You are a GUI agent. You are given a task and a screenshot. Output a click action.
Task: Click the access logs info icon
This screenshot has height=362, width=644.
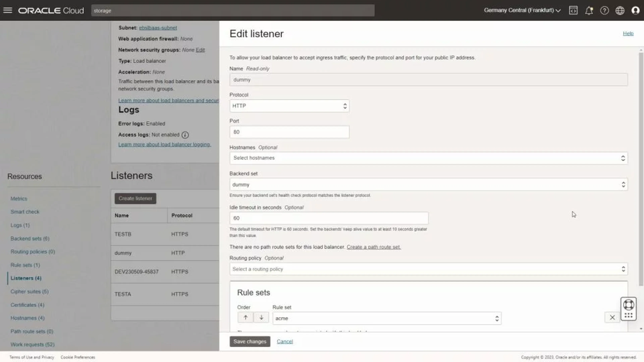(x=185, y=135)
